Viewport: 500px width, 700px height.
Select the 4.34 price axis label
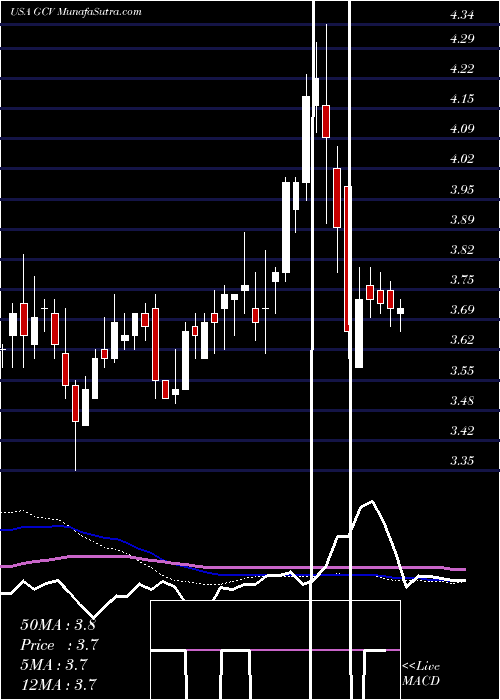point(462,15)
